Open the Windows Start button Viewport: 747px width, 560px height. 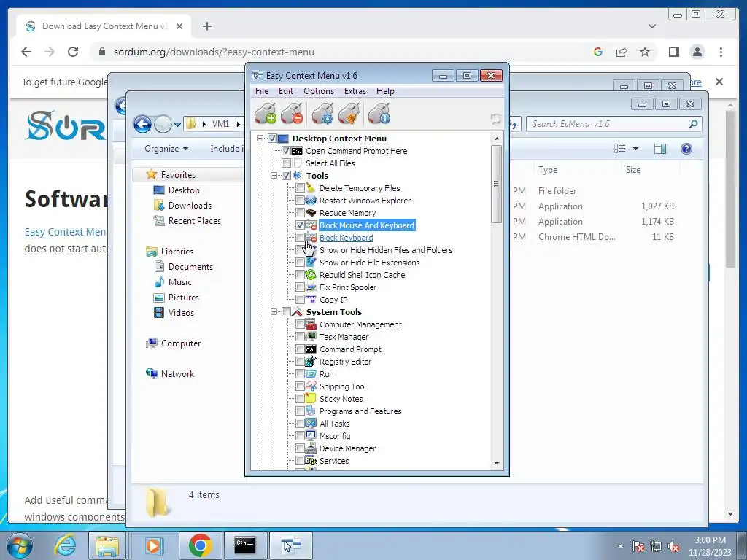[20, 545]
